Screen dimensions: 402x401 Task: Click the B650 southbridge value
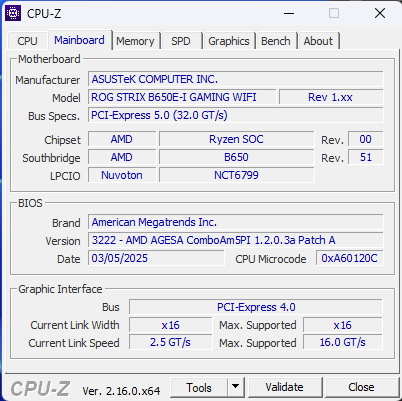[237, 157]
